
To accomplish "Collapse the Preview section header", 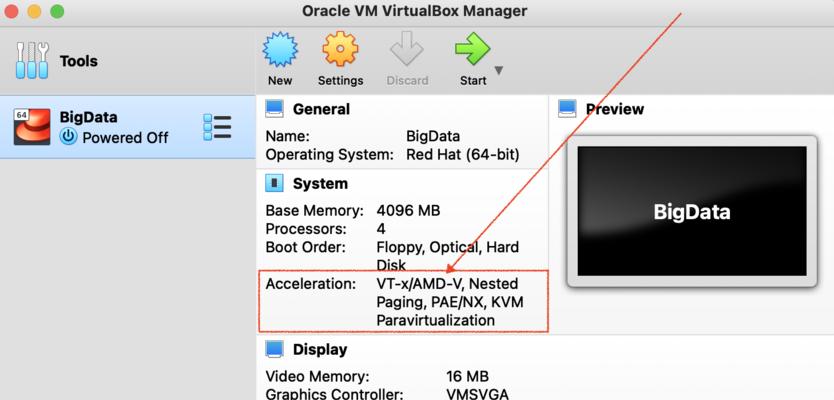I will [614, 109].
